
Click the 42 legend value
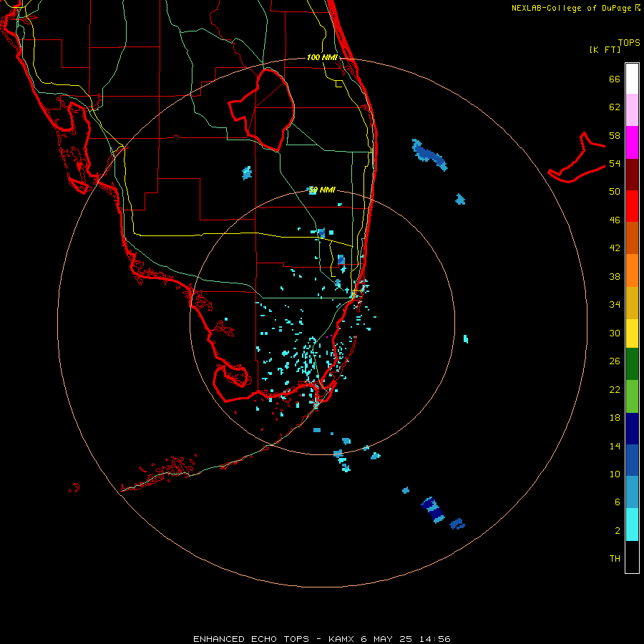pos(615,248)
